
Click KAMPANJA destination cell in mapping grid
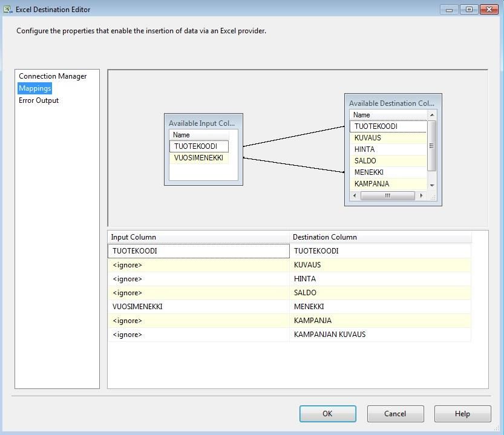point(380,321)
